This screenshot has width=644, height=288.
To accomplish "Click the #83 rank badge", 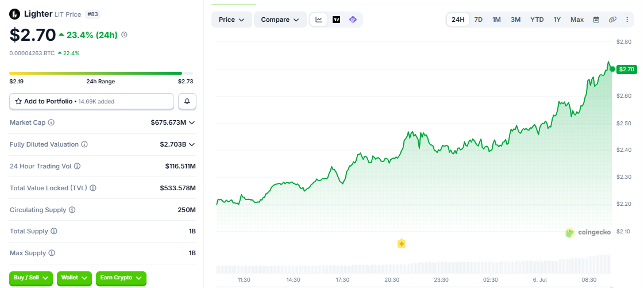I will point(93,14).
